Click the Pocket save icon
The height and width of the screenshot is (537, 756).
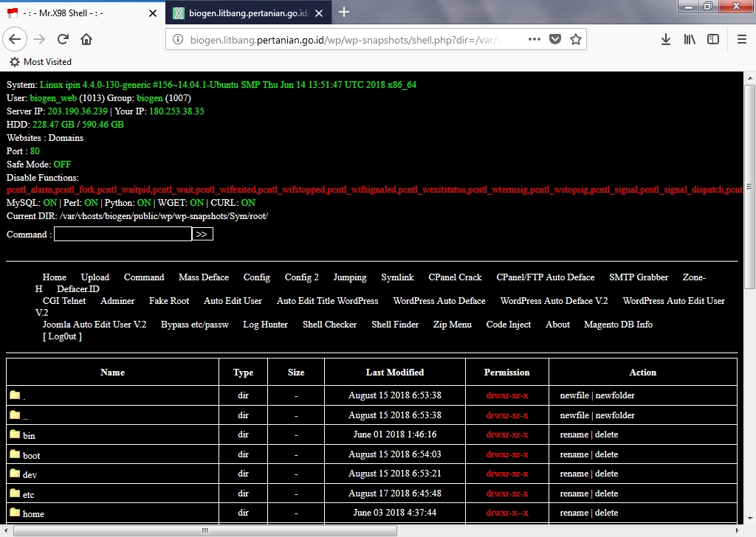(x=555, y=39)
